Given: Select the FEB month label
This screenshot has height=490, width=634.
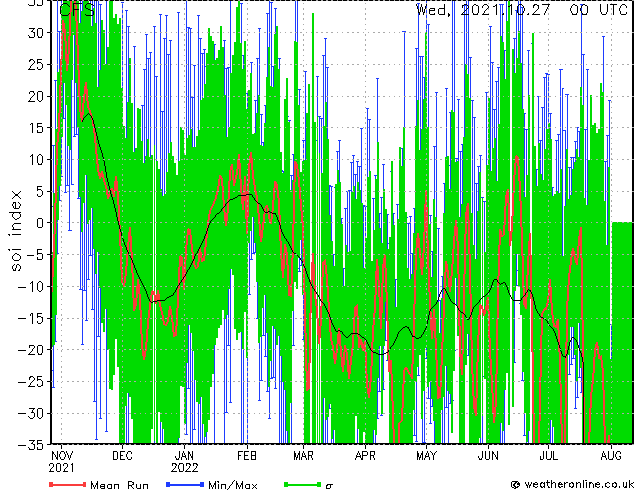Looking at the screenshot, I should pos(247,456).
